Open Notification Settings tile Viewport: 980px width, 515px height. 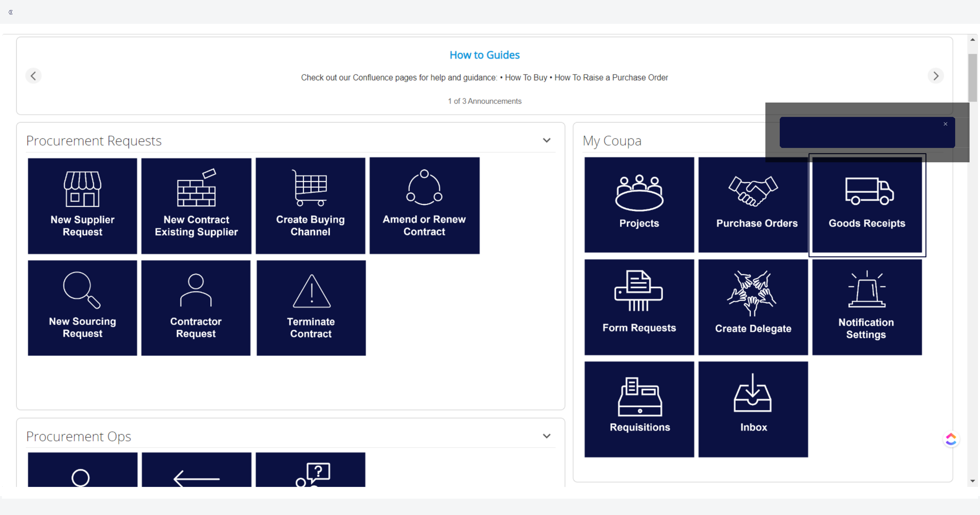[x=867, y=307]
